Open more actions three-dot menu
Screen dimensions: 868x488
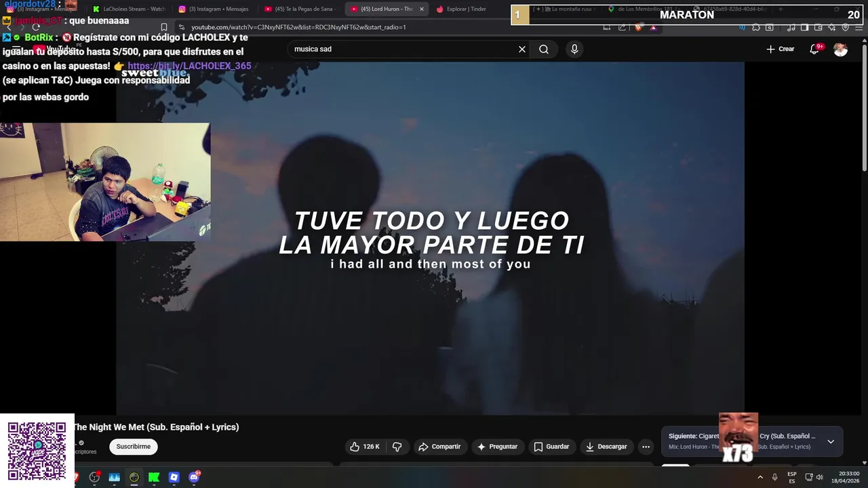point(646,447)
